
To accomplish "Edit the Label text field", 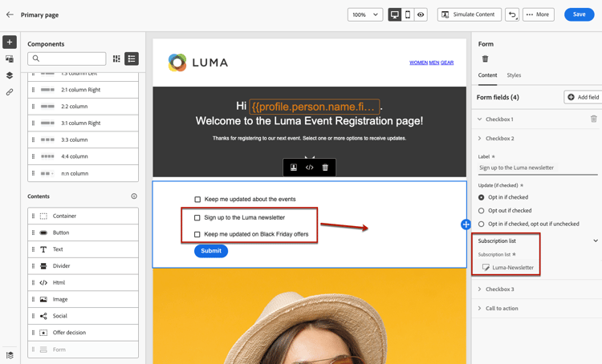I will click(538, 168).
